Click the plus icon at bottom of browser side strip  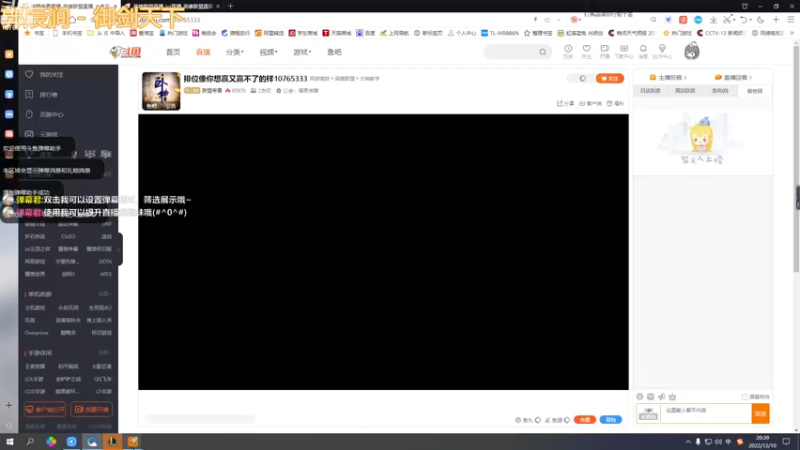coord(9,406)
